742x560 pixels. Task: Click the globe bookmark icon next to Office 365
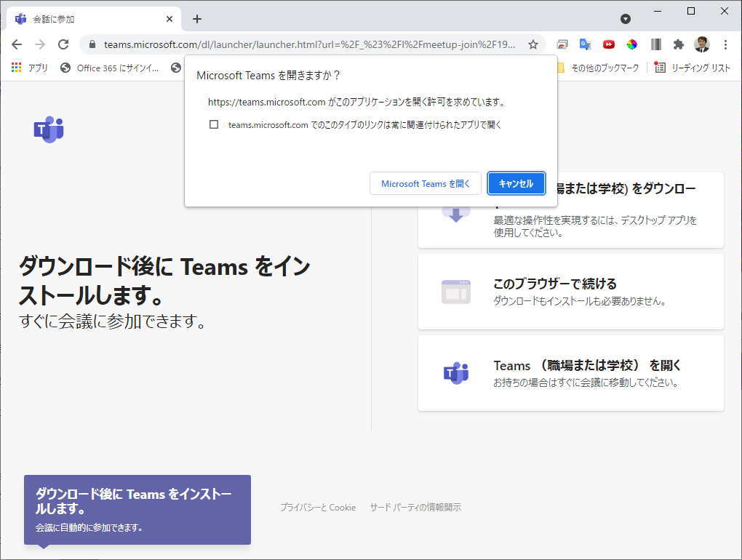tap(176, 68)
